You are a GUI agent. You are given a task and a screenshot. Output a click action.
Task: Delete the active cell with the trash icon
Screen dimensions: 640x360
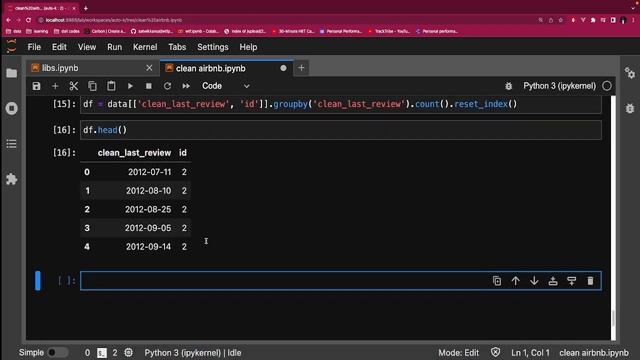590,281
